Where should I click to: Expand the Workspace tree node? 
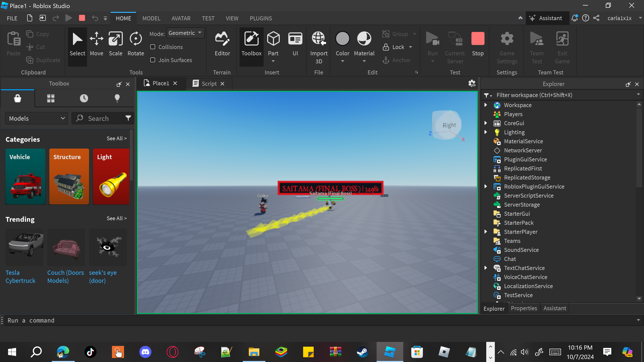[486, 105]
